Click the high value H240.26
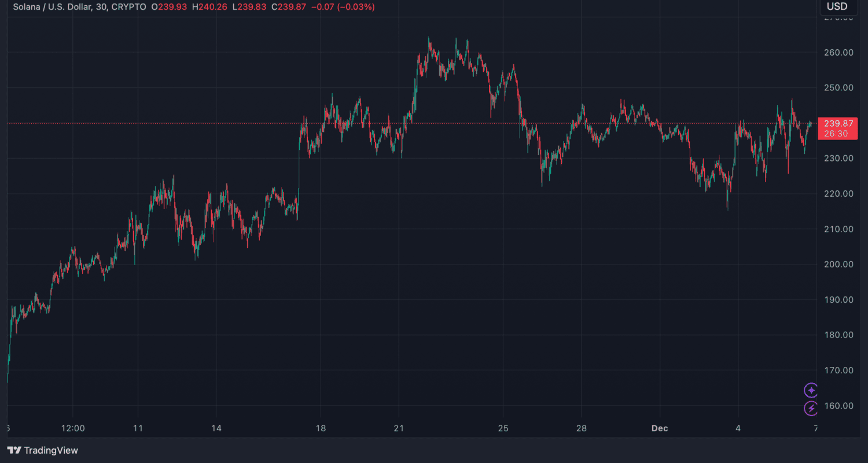868x463 pixels. pyautogui.click(x=211, y=7)
